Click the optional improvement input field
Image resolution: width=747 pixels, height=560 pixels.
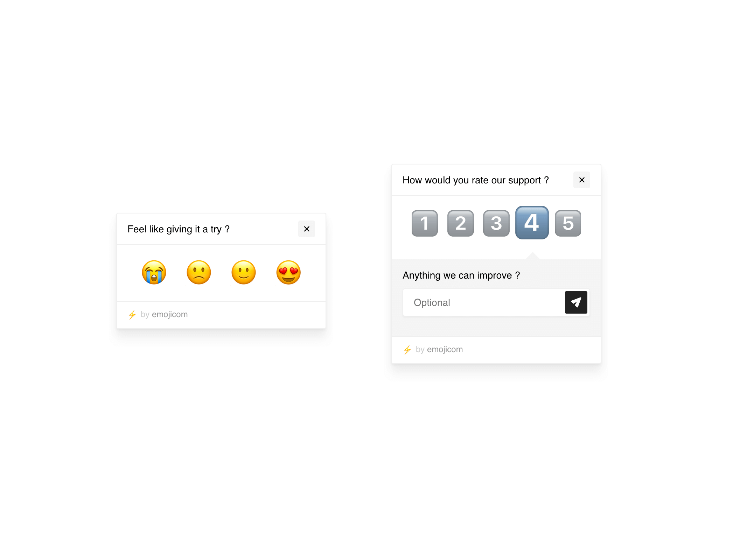[x=482, y=302]
